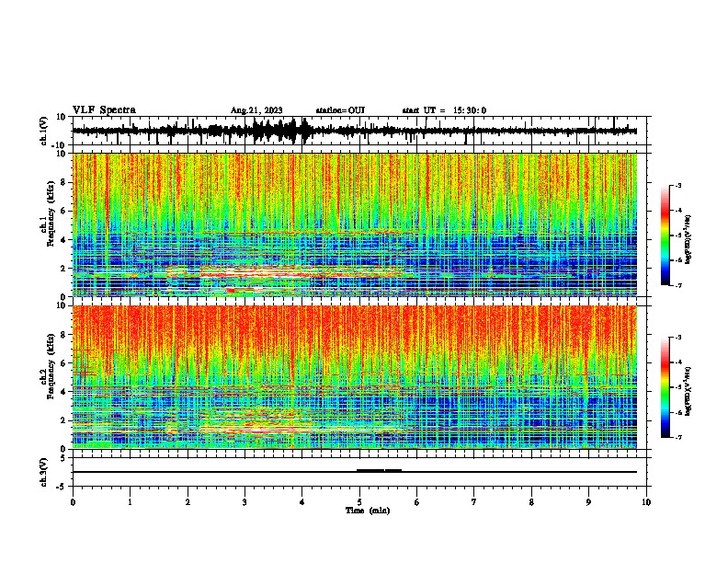Click the ch.1 colorbar log(PSD) unit label
The image size is (728, 563).
point(688,239)
